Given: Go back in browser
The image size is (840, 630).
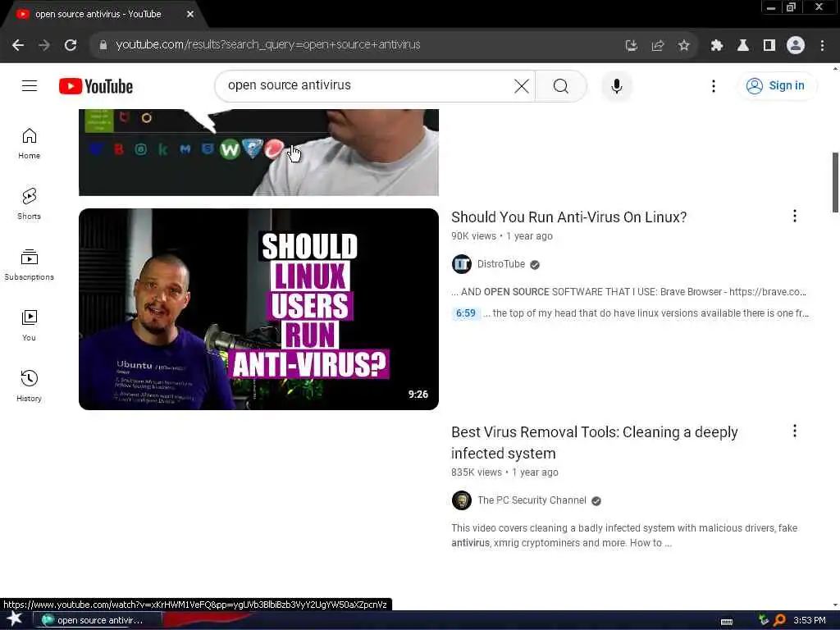Looking at the screenshot, I should 18,45.
